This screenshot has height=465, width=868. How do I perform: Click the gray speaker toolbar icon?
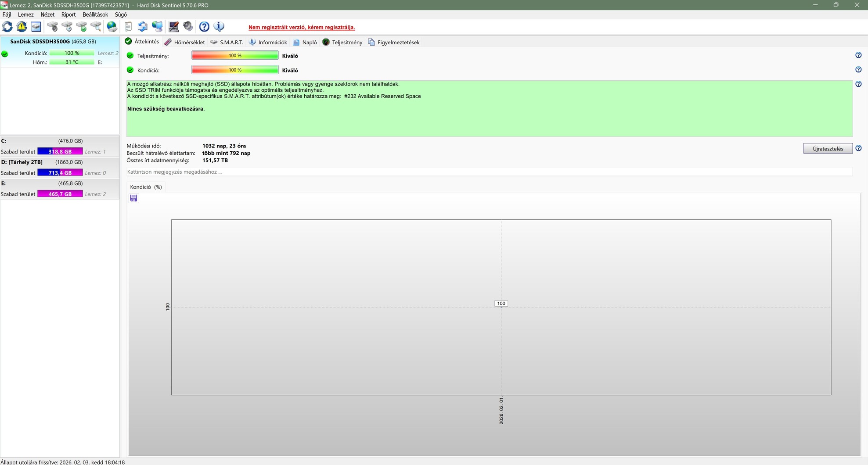tap(188, 27)
